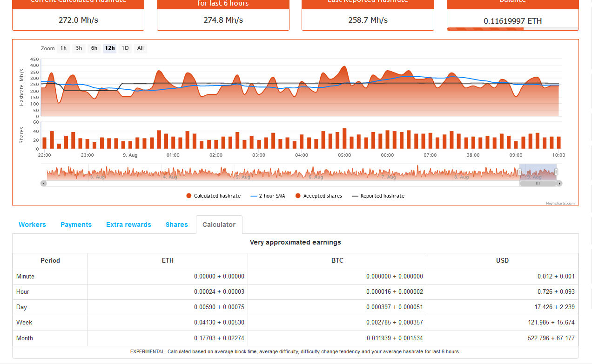Click the Very approximated earnings heading
This screenshot has width=592, height=364.
coord(296,242)
